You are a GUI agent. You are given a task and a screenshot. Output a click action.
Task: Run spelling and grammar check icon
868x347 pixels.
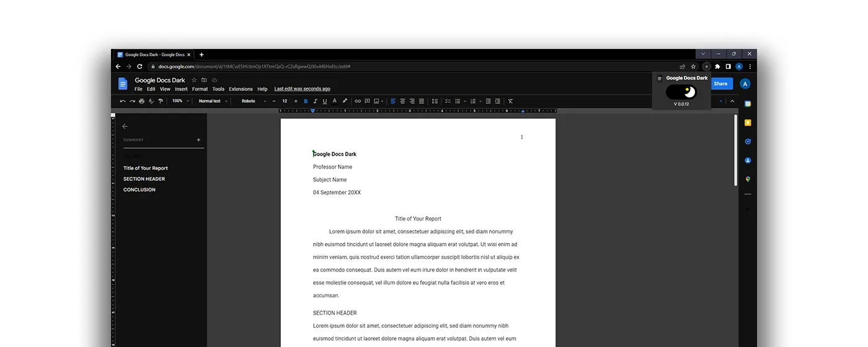151,101
